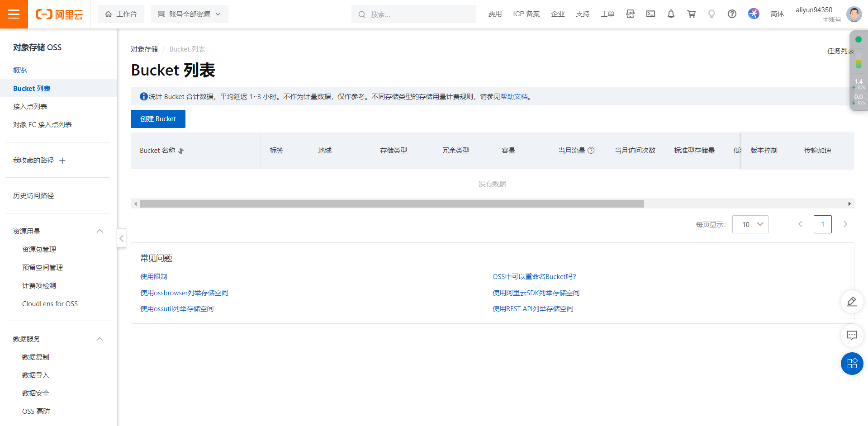Image resolution: width=868 pixels, height=426 pixels.
Task: Click the lightbulb tips icon
Action: 711,14
